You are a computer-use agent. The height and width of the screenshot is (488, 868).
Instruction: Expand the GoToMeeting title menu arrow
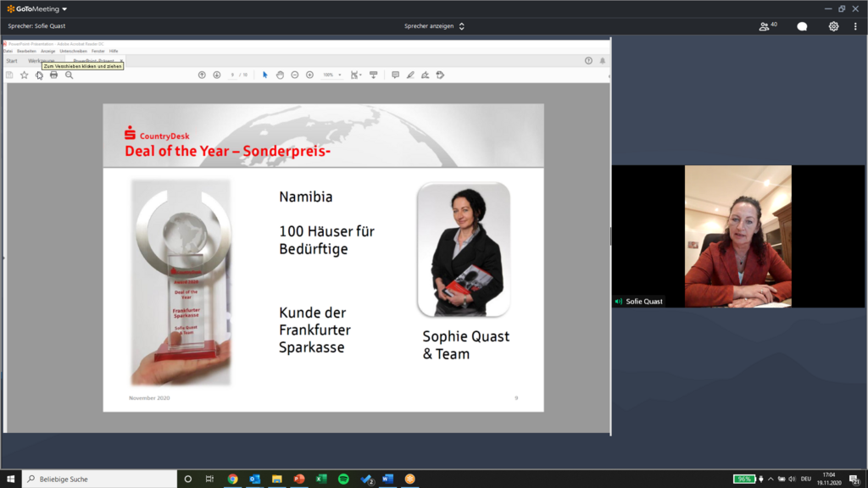(x=64, y=9)
